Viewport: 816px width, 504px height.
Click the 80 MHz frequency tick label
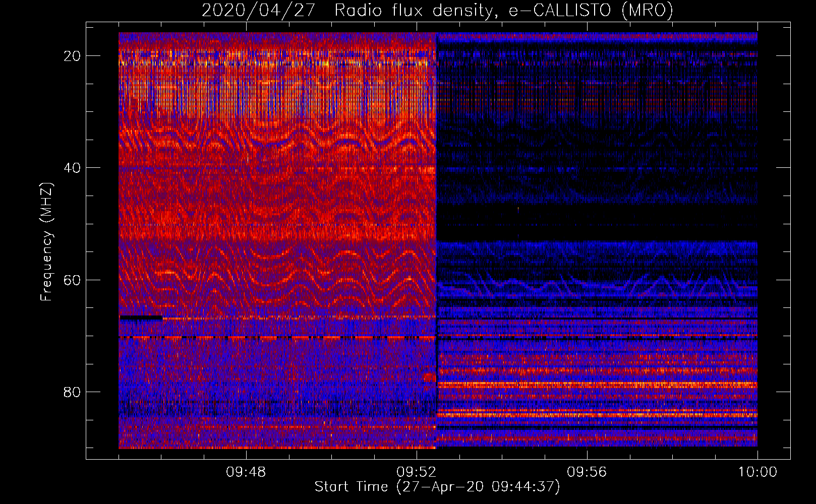(x=72, y=392)
